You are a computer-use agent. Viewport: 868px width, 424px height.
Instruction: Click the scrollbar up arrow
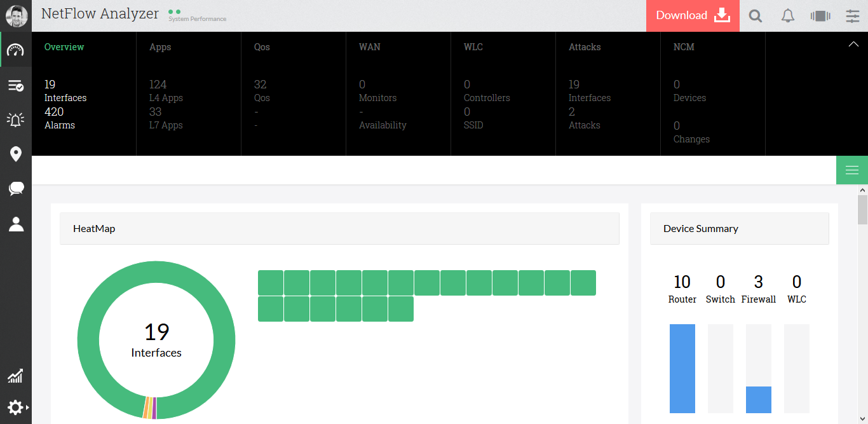(862, 189)
